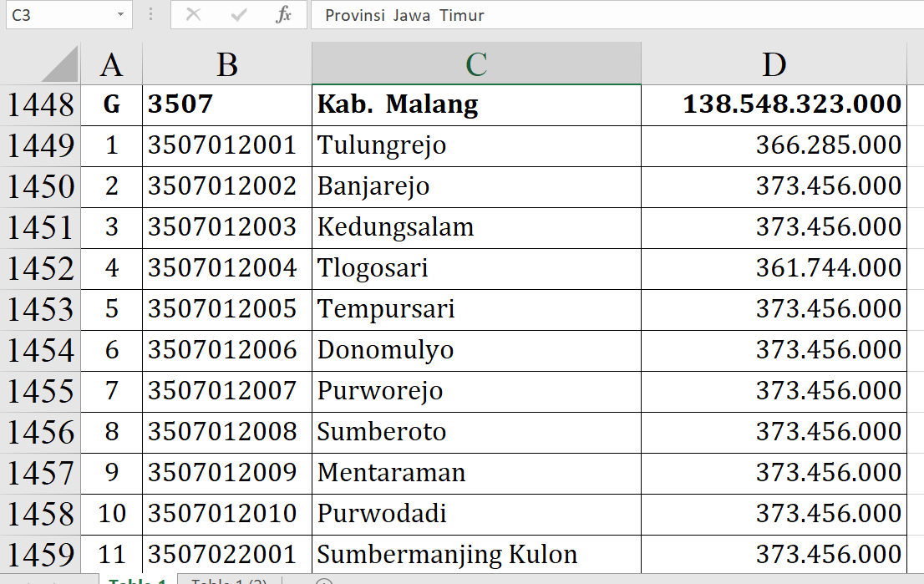Select Tlogosari's amount cell 361.744.000
The height and width of the screenshot is (584, 924).
774,268
